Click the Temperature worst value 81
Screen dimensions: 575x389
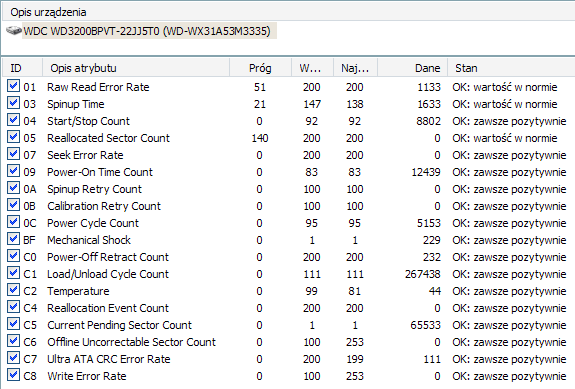click(x=355, y=291)
